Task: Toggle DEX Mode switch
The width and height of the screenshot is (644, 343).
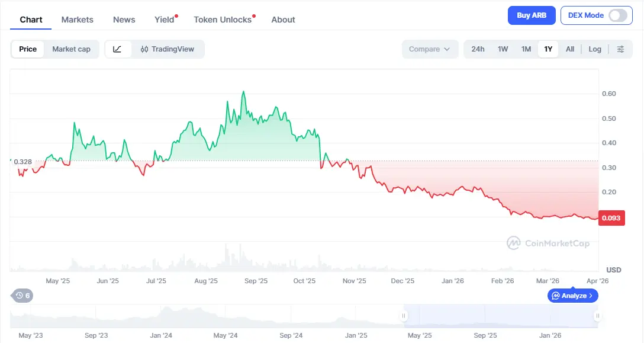Action: tap(617, 15)
